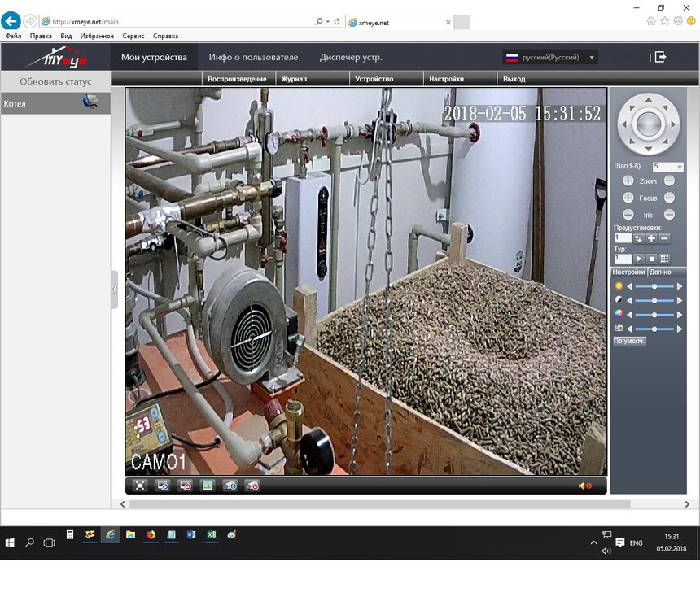
Task: Expand the language selector русский(Русский)
Action: coord(551,58)
